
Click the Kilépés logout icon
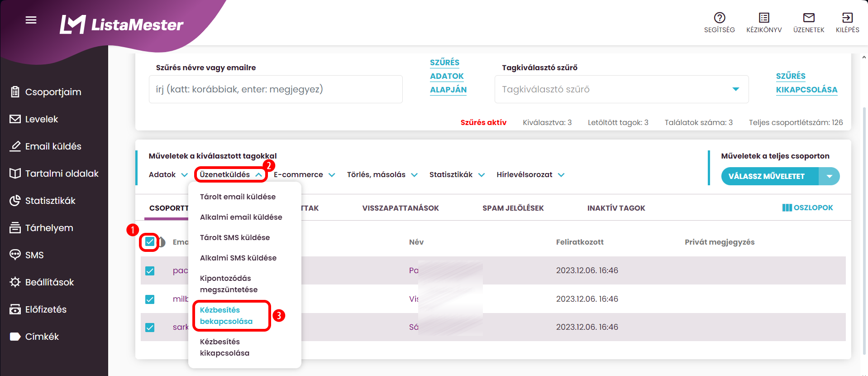[847, 18]
